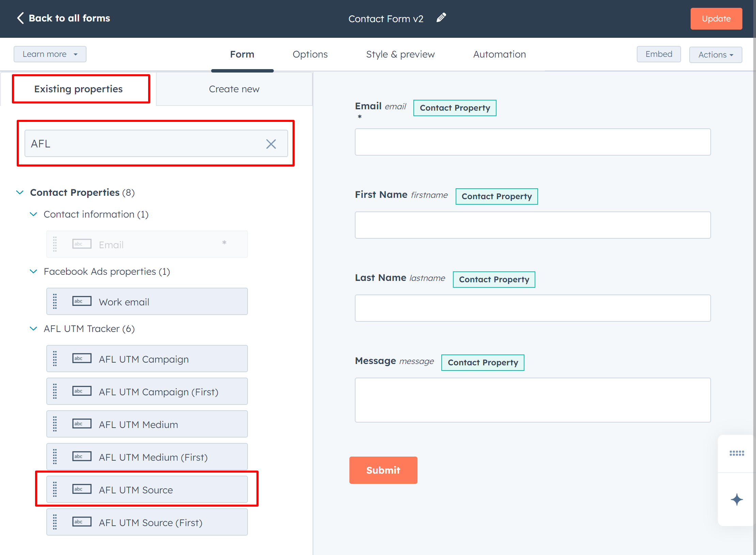
Task: Click the Update button
Action: pos(716,19)
